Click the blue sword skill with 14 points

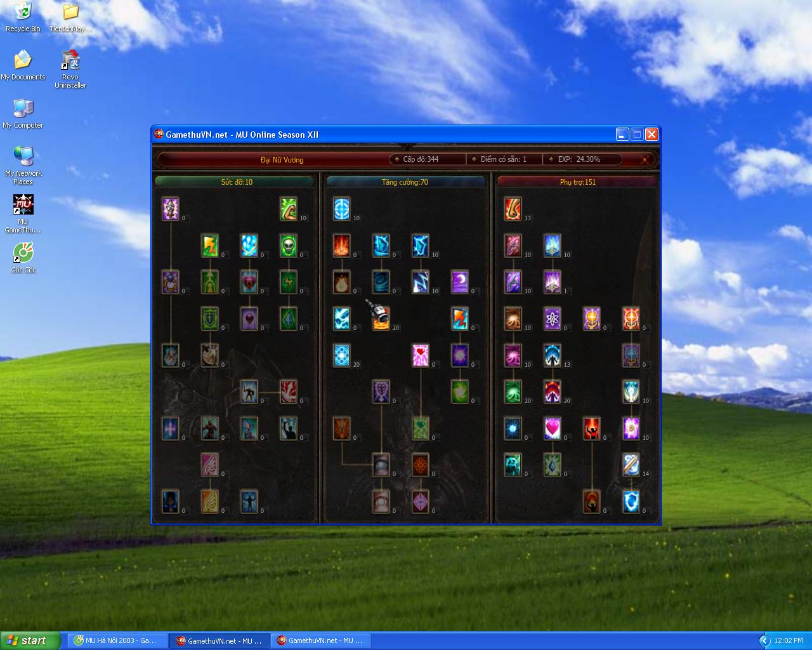click(631, 464)
